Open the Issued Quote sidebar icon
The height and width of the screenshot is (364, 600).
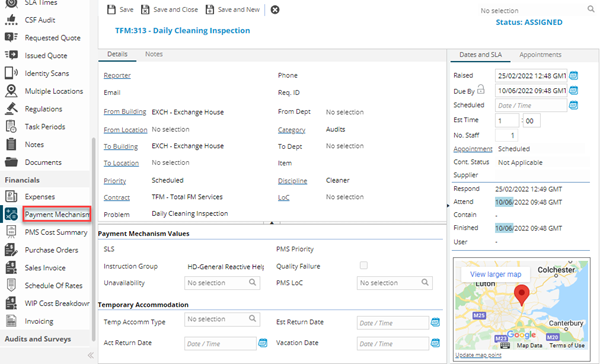point(11,55)
